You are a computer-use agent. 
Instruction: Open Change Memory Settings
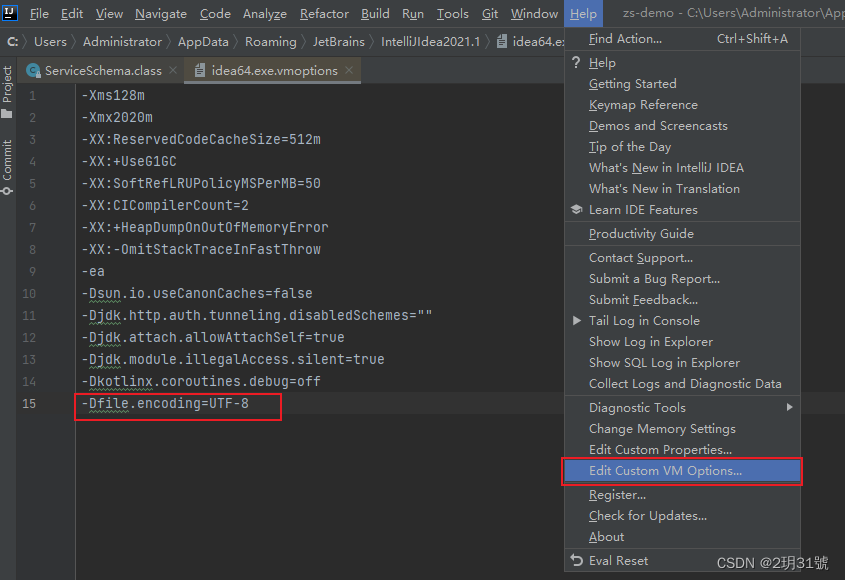682,429
